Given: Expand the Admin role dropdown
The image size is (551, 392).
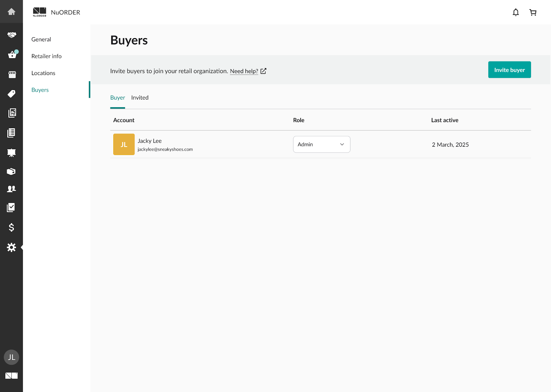Looking at the screenshot, I should (x=321, y=144).
